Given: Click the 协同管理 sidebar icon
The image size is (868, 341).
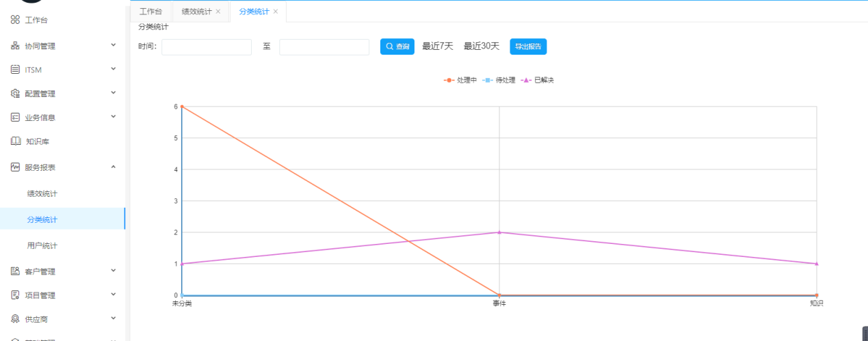Looking at the screenshot, I should coord(15,46).
